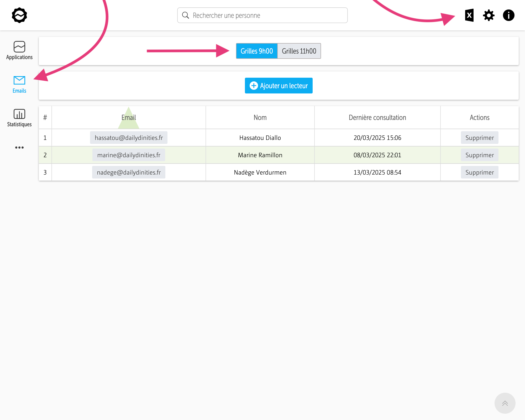Screen dimensions: 525x420
Task: Focus the Rechercher une personne field
Action: click(262, 15)
